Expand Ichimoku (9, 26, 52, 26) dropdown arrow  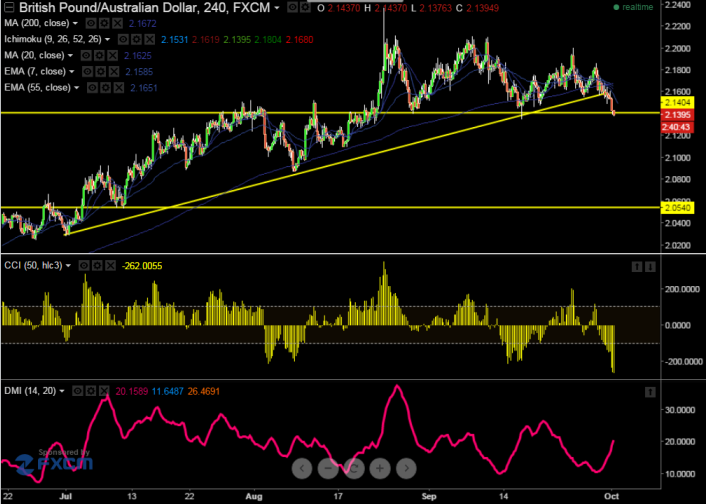pyautogui.click(x=108, y=40)
